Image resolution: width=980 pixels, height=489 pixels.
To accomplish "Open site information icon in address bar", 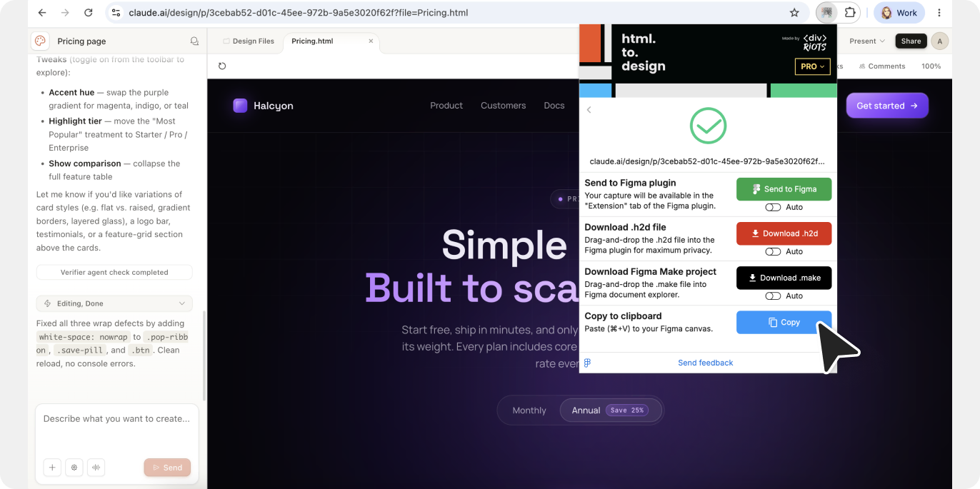I will [116, 13].
